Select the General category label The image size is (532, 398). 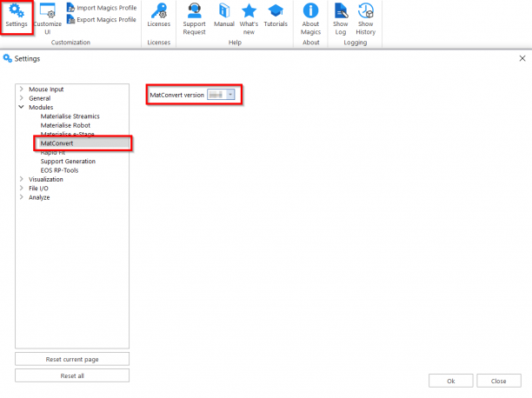click(x=40, y=98)
